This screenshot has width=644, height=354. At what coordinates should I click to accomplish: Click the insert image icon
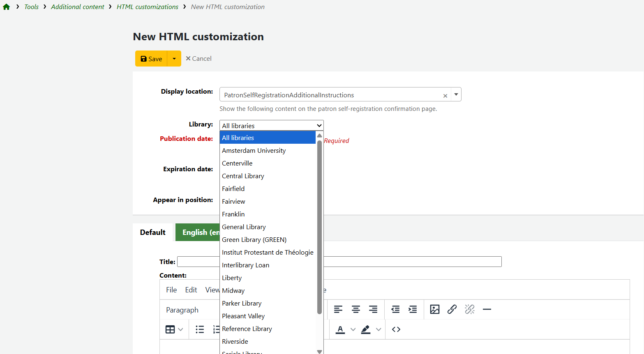click(434, 309)
